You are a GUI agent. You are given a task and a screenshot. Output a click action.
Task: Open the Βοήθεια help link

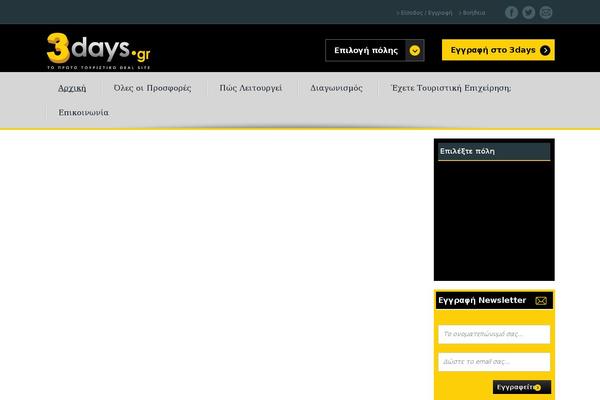(x=472, y=13)
